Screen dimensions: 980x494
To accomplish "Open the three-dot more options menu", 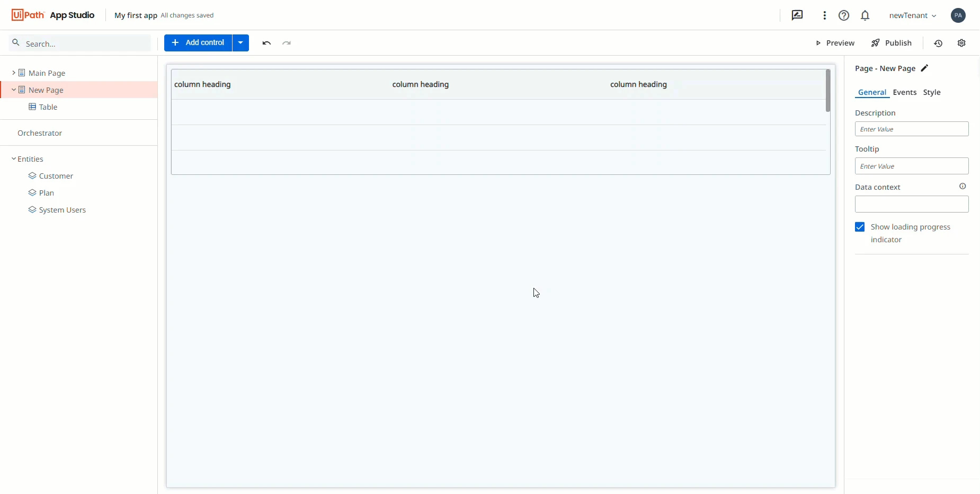I will 824,15.
